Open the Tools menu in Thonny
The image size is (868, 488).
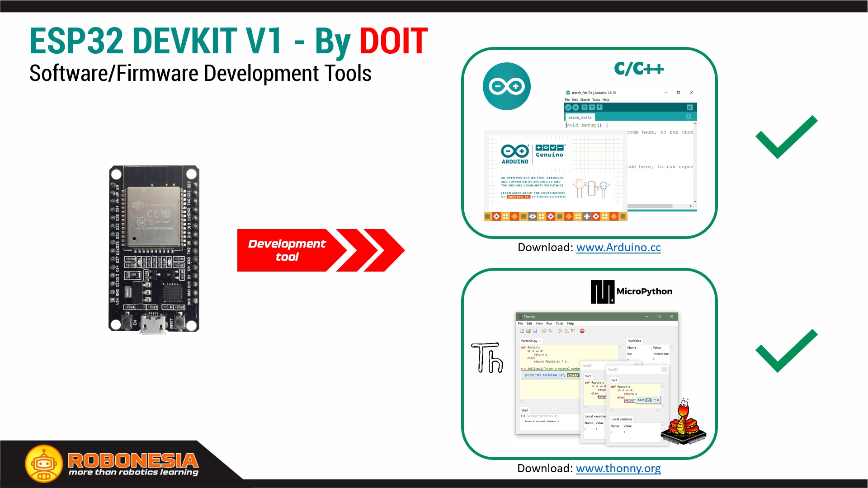point(560,324)
